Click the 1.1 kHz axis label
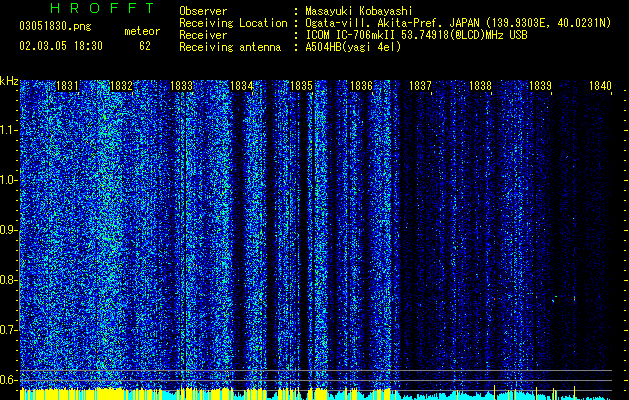The width and height of the screenshot is (629, 400). (x=8, y=130)
